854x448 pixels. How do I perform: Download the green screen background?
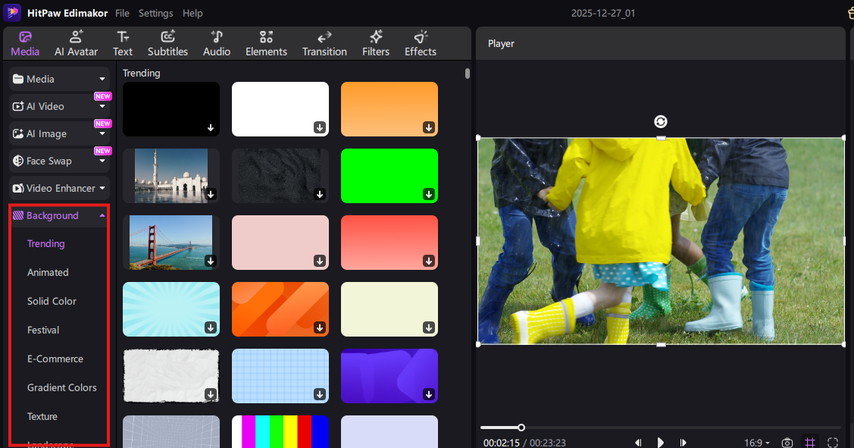pos(429,194)
